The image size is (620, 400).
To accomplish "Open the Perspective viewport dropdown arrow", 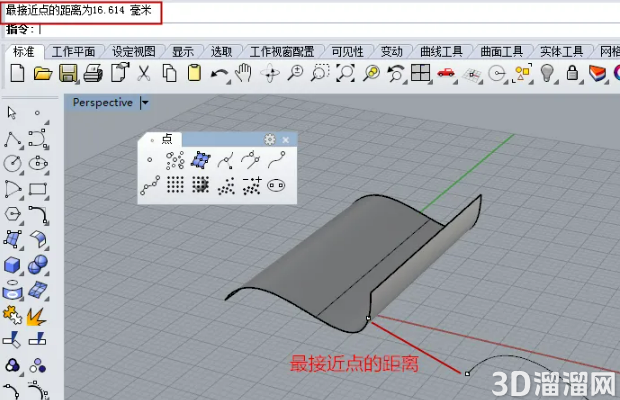I will [x=145, y=103].
